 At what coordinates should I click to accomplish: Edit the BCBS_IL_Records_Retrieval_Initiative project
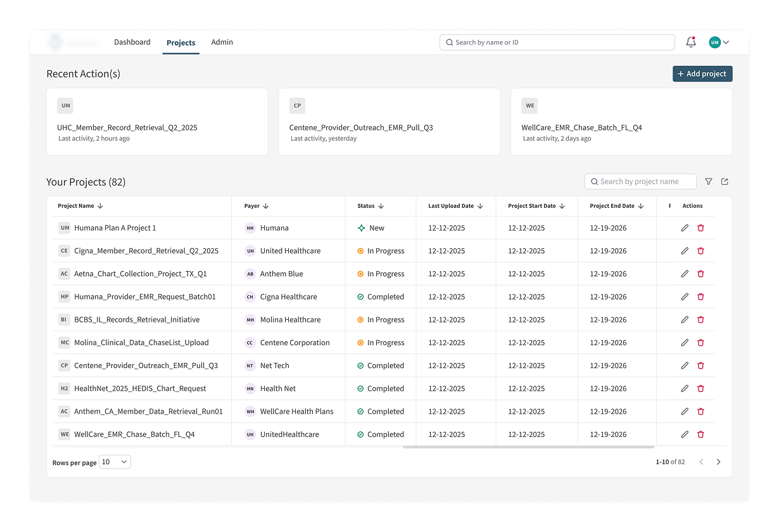(x=685, y=320)
